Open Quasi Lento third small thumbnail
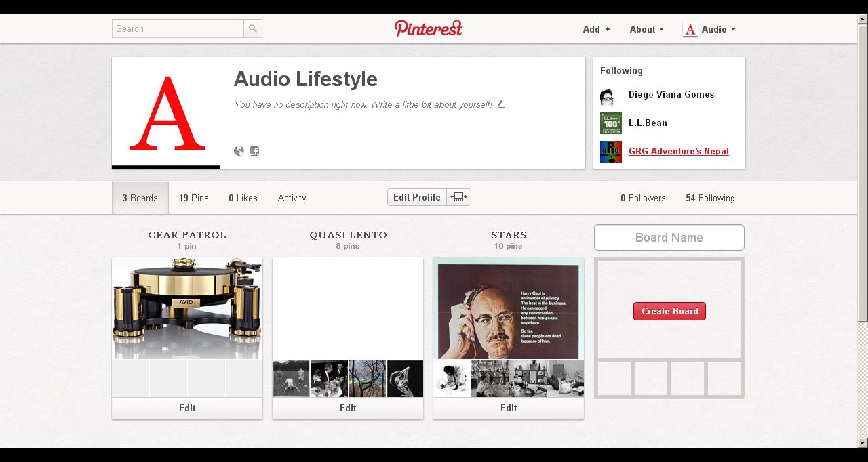Viewport: 868px width, 462px height. point(367,378)
